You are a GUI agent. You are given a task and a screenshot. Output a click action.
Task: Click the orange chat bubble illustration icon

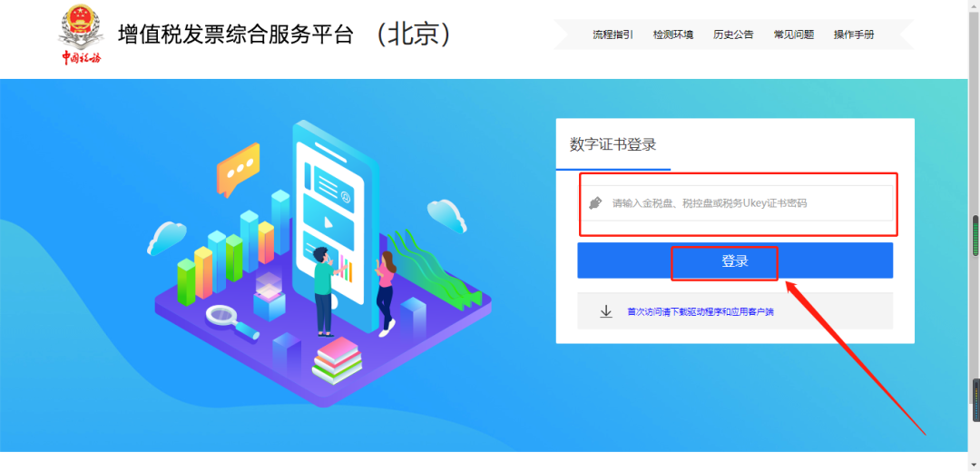coord(238,170)
